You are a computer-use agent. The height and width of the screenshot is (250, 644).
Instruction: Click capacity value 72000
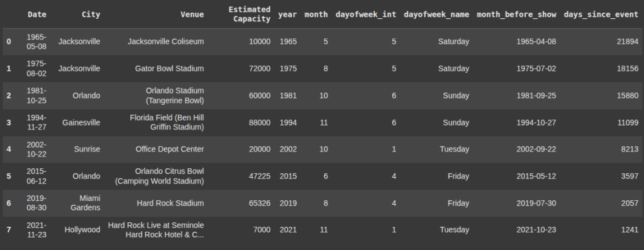(x=260, y=68)
